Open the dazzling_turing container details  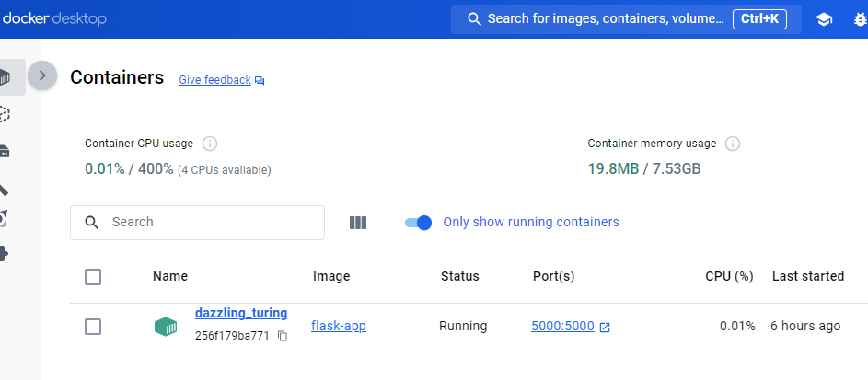point(241,313)
